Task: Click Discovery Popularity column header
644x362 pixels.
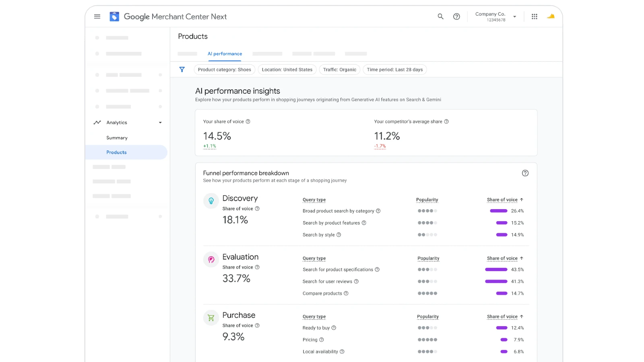Action: tap(427, 200)
